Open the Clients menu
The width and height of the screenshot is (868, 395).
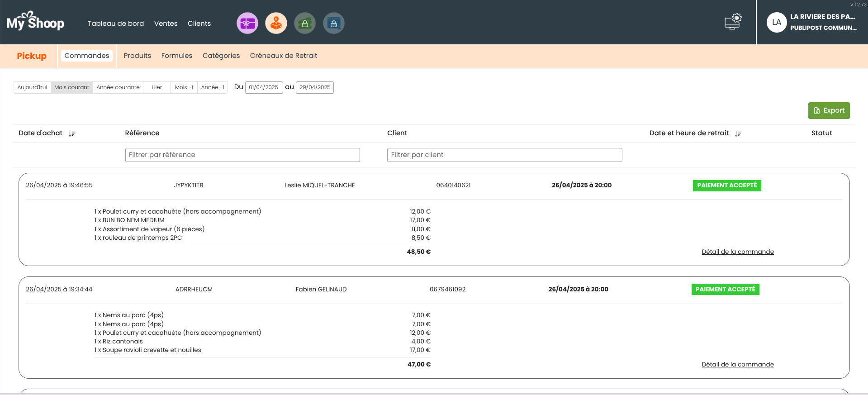(199, 24)
